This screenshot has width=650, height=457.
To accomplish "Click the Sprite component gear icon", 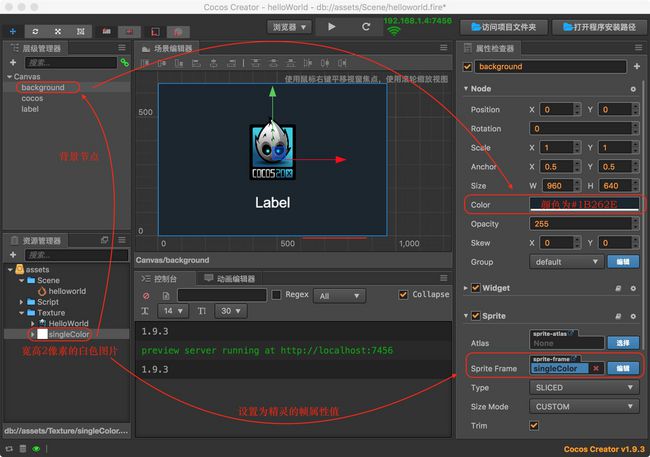I will pos(633,316).
